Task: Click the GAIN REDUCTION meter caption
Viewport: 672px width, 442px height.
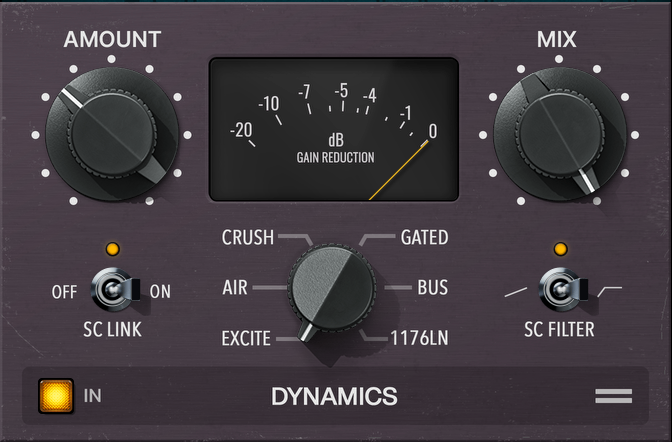Action: point(336,158)
